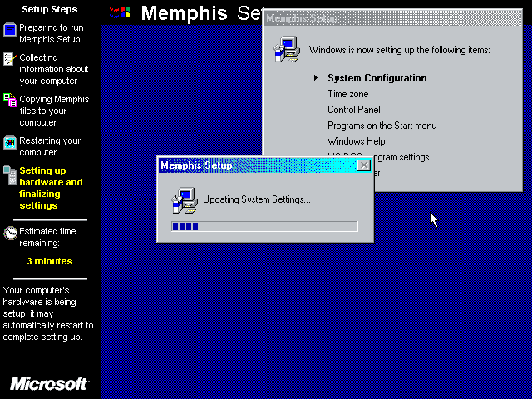Click the Control Panel item
The height and width of the screenshot is (399, 532).
pyautogui.click(x=354, y=110)
